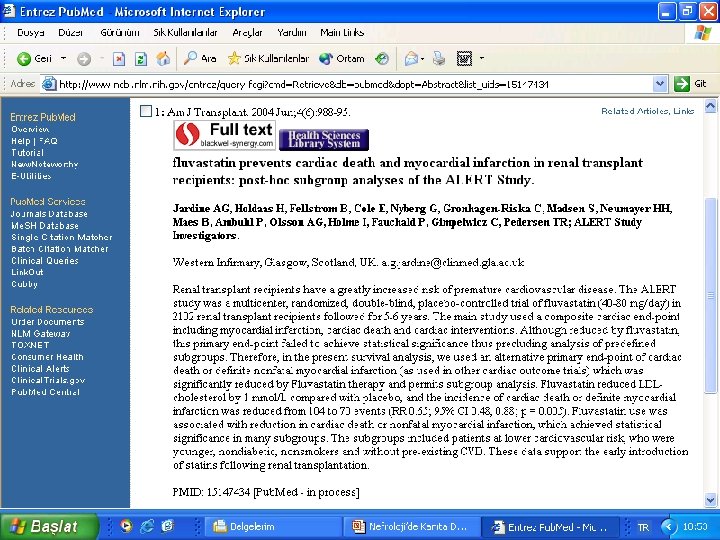Open the Related Articles, Links link
Image resolution: width=720 pixels, height=540 pixels.
coord(647,111)
